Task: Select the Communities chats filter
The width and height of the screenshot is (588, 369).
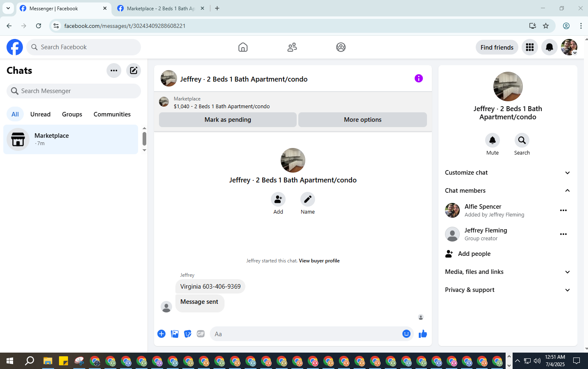Action: point(112,114)
